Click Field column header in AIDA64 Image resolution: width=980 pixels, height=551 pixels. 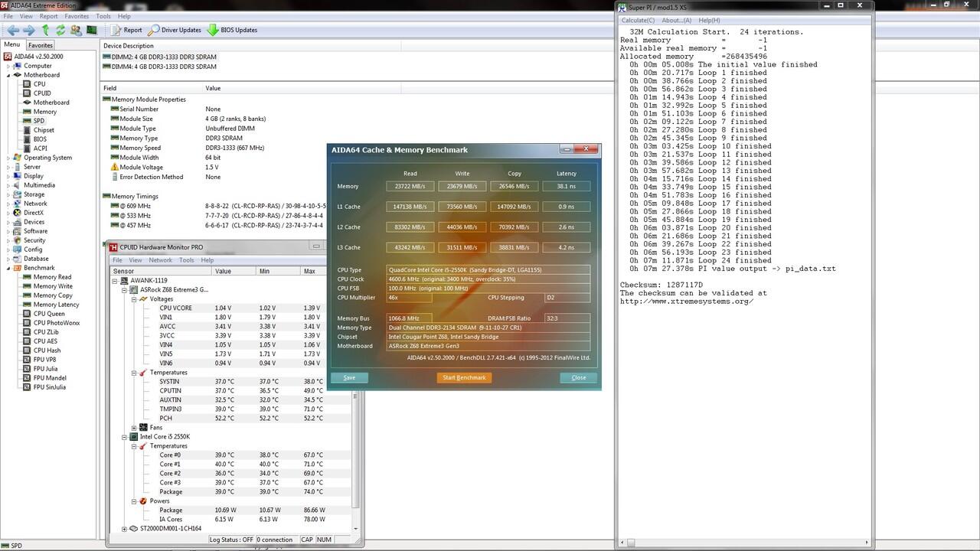point(152,88)
